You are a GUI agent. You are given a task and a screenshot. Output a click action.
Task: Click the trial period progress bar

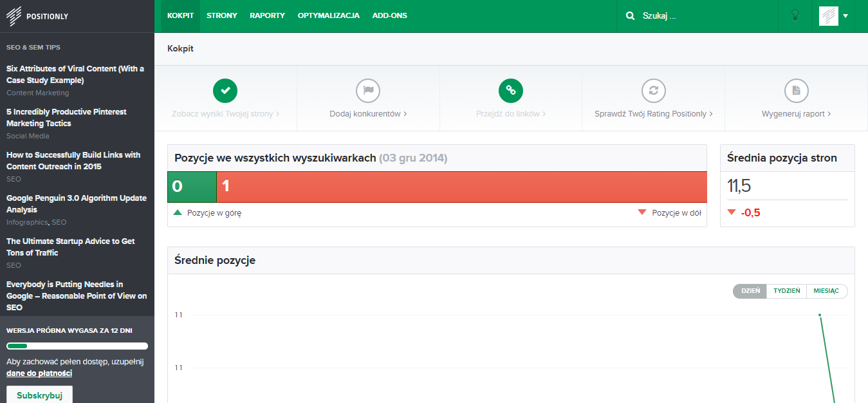(77, 346)
